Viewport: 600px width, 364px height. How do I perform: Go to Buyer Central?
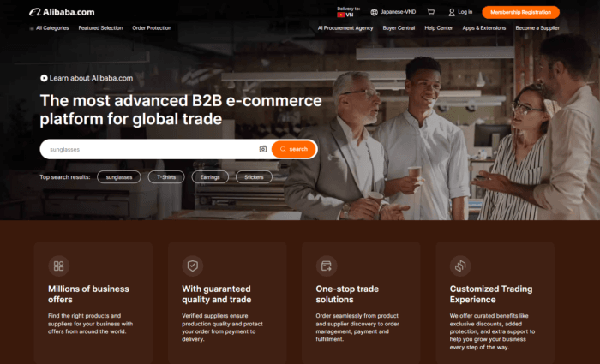click(x=399, y=28)
